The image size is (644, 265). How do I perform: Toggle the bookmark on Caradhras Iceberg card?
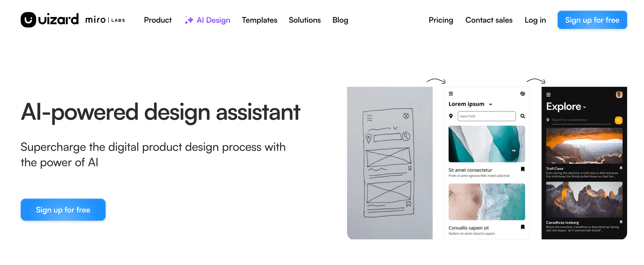[621, 222]
